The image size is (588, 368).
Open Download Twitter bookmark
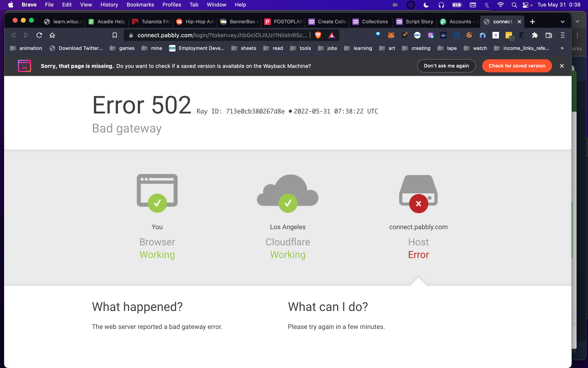(76, 48)
